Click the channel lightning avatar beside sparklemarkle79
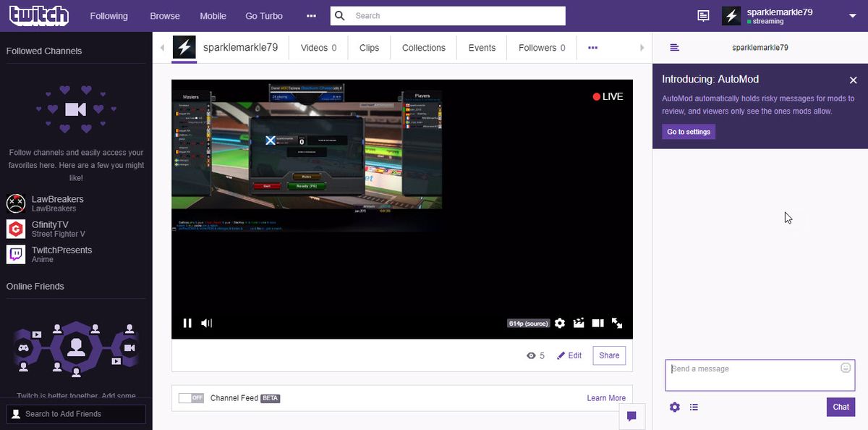Viewport: 868px width, 430px height. tap(184, 47)
